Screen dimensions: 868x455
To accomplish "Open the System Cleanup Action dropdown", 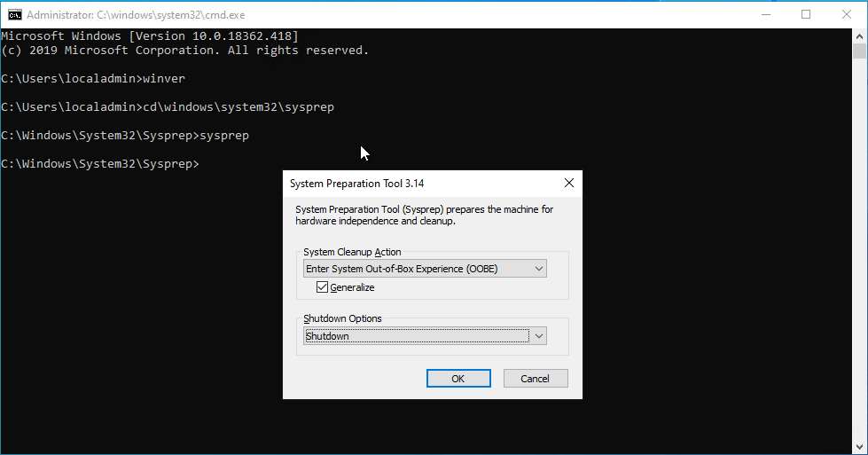I will [425, 269].
